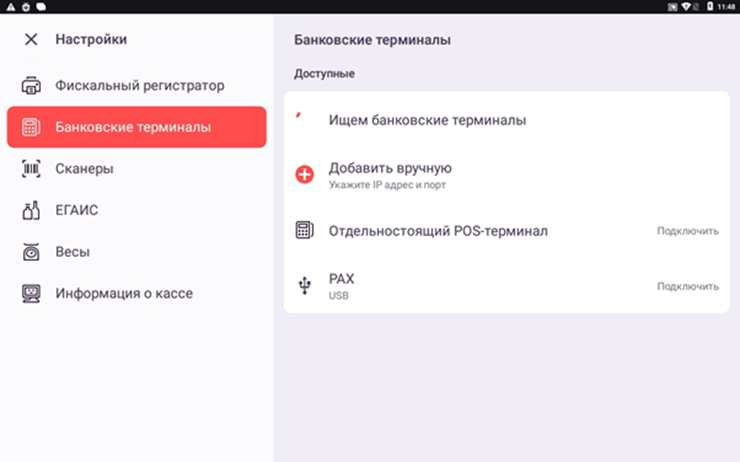Click the terminal icon in the Банковские терминалы menu item

click(31, 127)
